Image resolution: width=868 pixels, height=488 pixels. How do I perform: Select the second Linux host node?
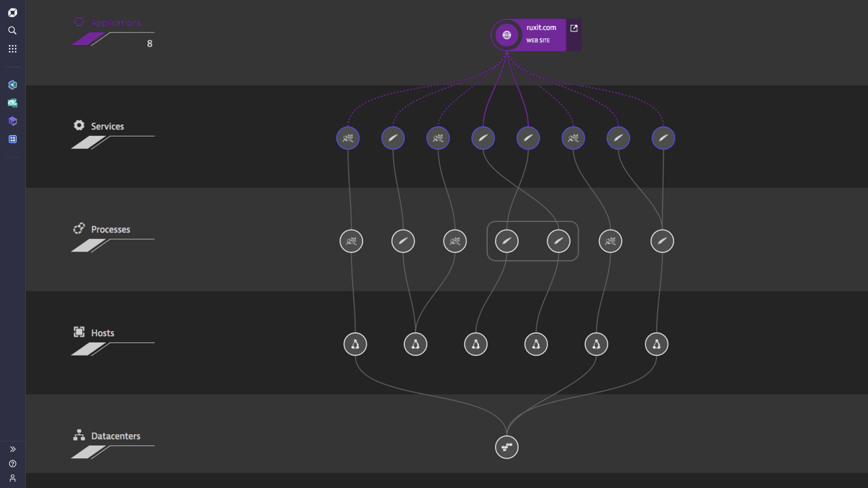[x=415, y=344]
